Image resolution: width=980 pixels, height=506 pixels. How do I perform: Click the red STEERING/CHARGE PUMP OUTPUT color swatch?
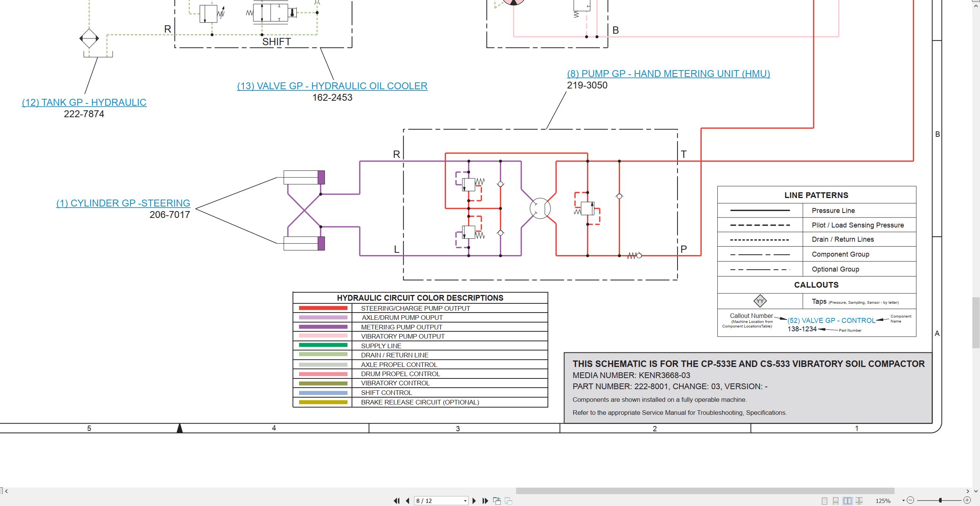click(x=323, y=308)
